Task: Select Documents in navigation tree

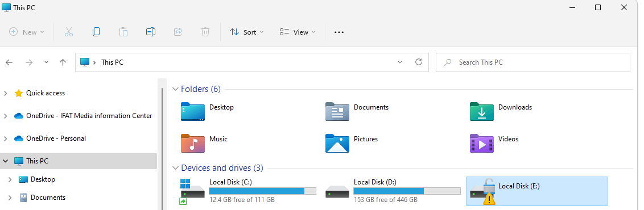Action: [x=48, y=198]
